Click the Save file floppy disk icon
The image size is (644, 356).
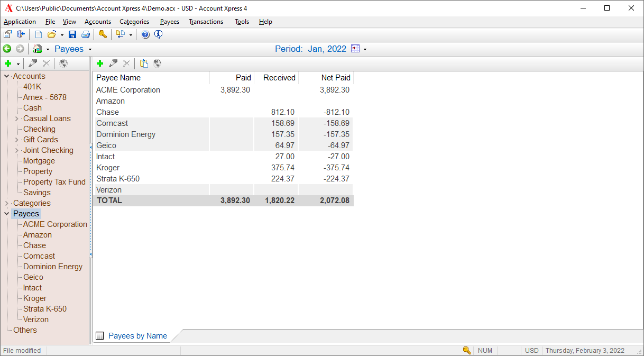click(72, 35)
